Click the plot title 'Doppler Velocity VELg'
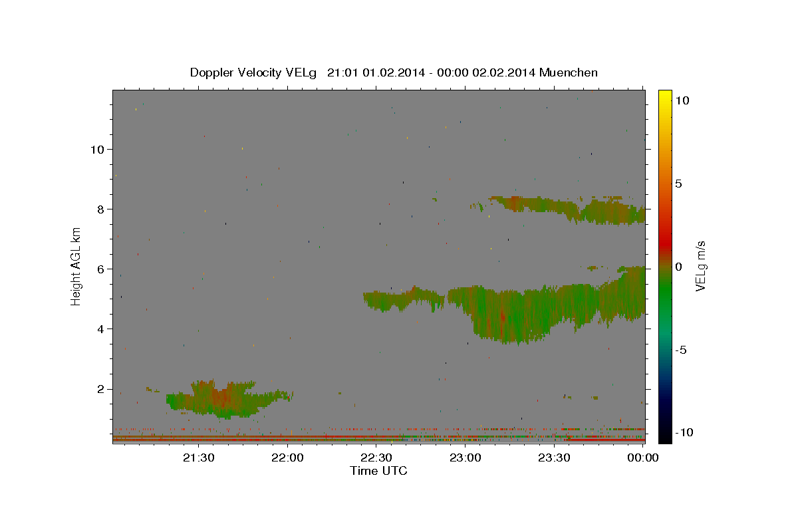 tap(255, 72)
